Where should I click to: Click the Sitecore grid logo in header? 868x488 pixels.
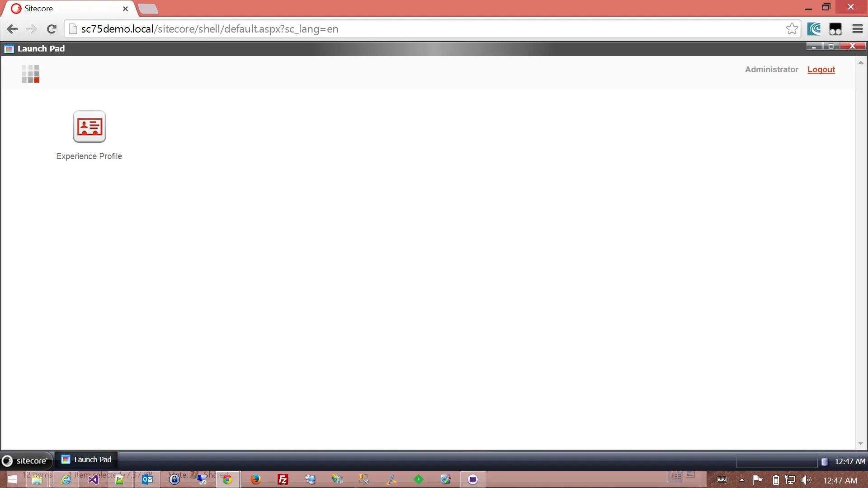click(x=30, y=74)
